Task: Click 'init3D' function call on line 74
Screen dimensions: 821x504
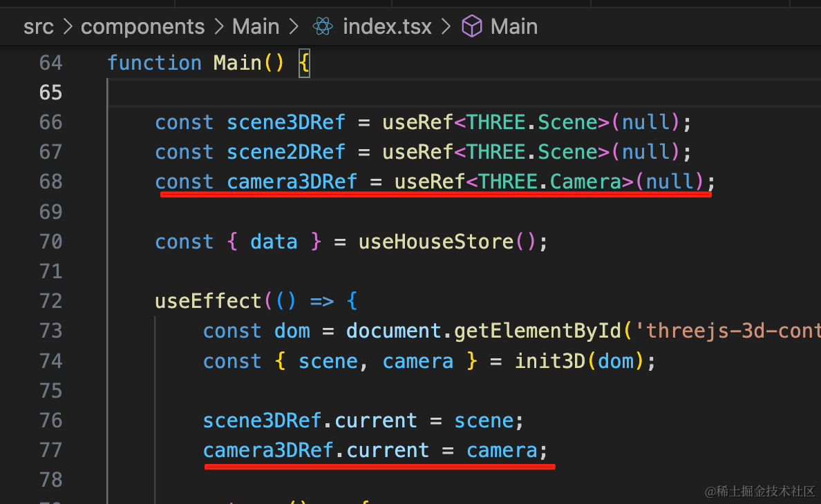Action: pos(550,361)
